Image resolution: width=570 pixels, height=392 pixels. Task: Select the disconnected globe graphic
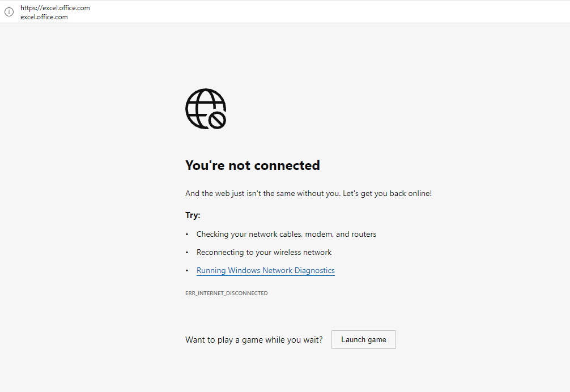click(205, 108)
